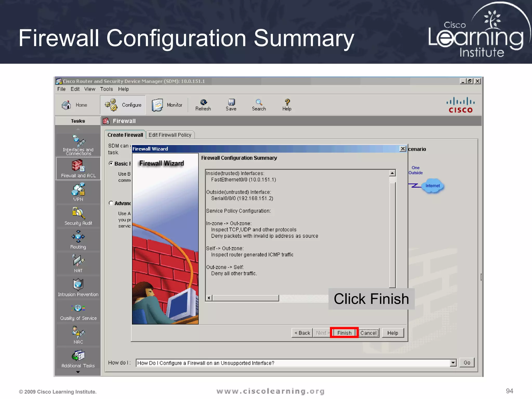The image size is (532, 399).
Task: Open the Tools menu
Action: coord(107,89)
